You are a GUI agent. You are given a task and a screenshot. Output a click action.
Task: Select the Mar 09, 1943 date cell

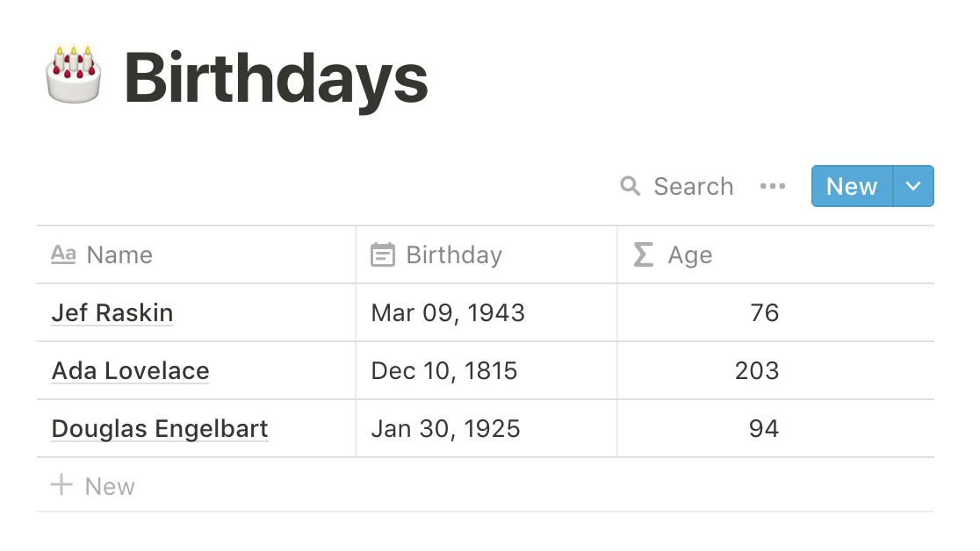pos(486,313)
